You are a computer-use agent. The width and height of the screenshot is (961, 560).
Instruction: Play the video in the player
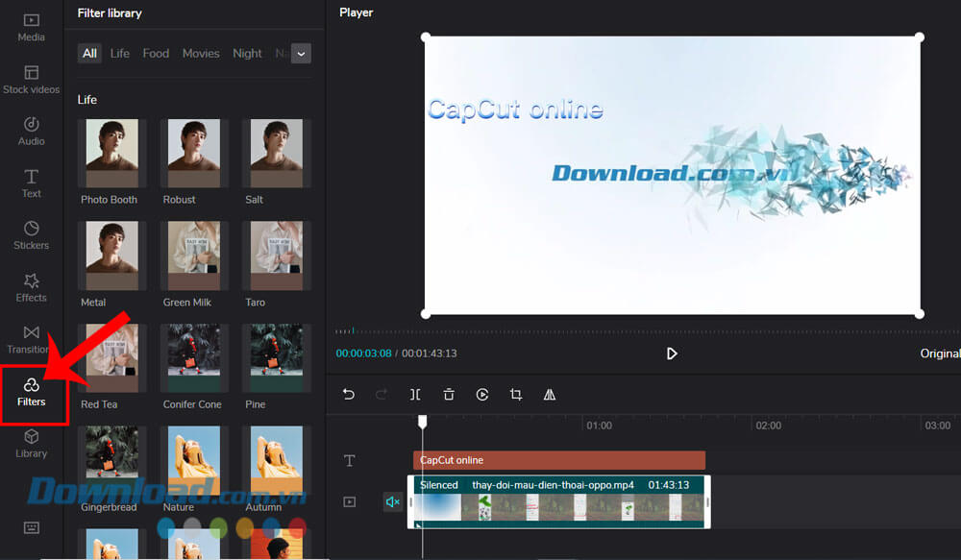(x=672, y=353)
